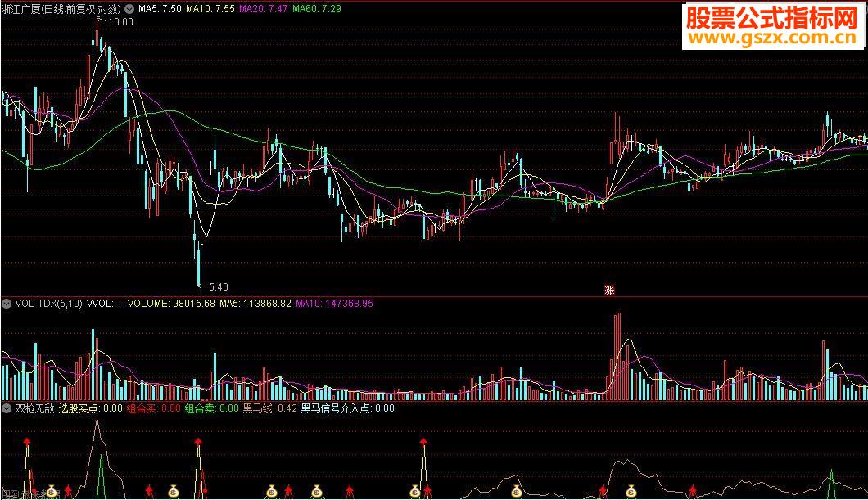Screen dimensions: 868x500
Task: Click the volume MA5: 113868.82 label
Action: [x=255, y=303]
